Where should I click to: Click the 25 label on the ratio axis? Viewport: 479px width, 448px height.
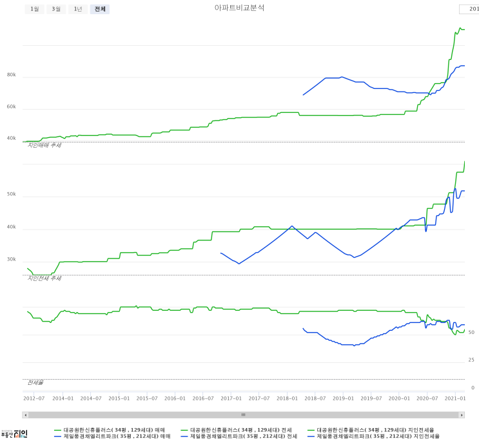(x=471, y=360)
